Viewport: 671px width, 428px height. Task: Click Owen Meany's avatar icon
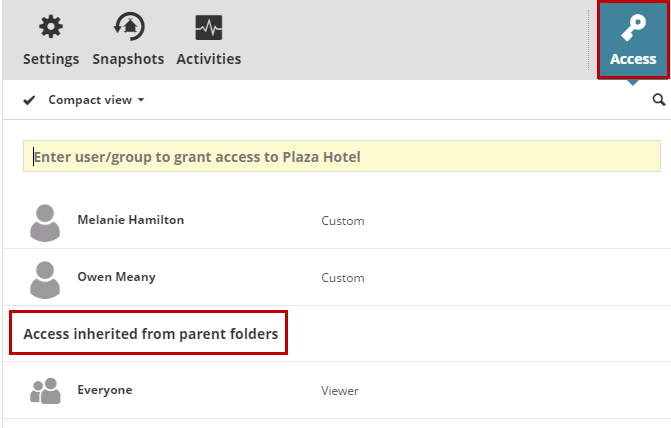(x=45, y=278)
